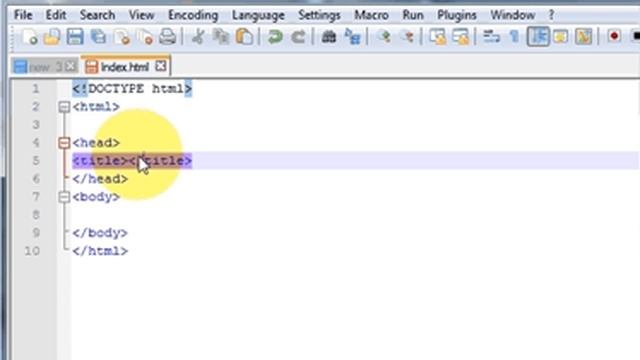This screenshot has height=360, width=640.
Task: Click the <title></title> line text
Action: [x=132, y=161]
